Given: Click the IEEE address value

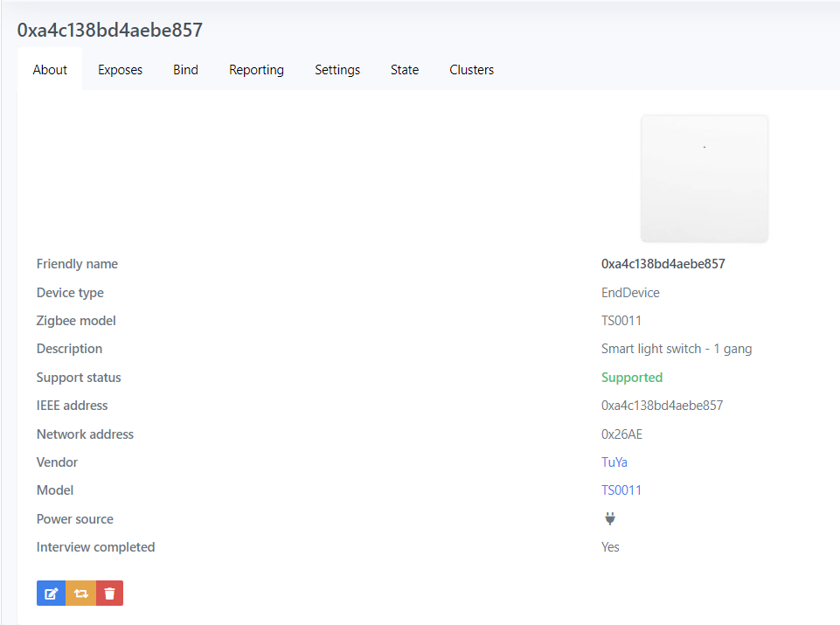Looking at the screenshot, I should point(662,406).
